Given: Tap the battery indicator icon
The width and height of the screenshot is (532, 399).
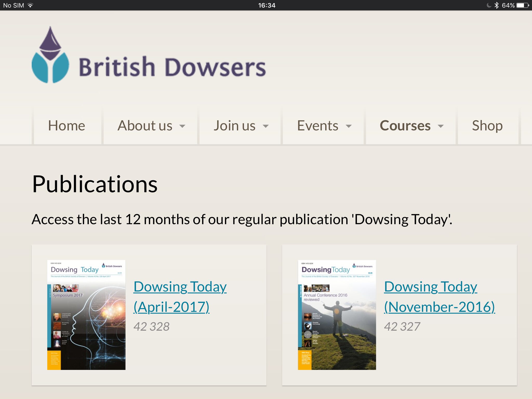Looking at the screenshot, I should point(522,5).
